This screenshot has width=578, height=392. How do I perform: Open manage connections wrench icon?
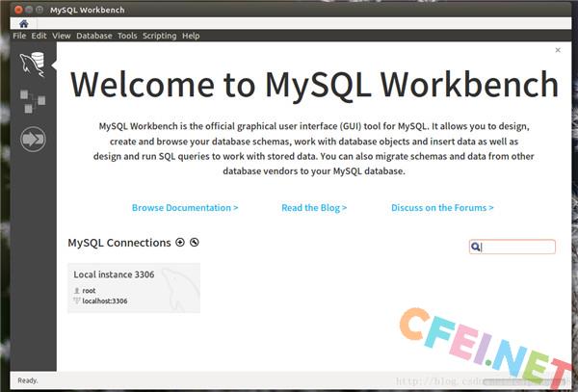point(195,242)
